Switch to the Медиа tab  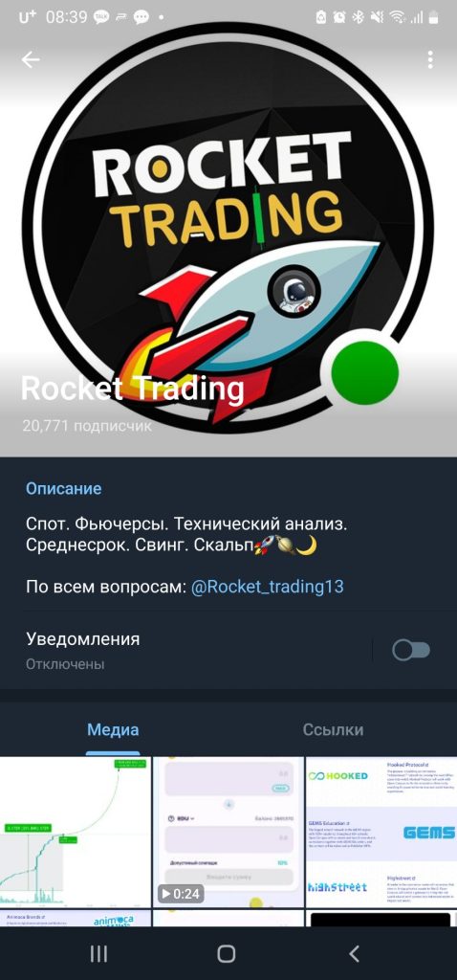click(x=113, y=729)
